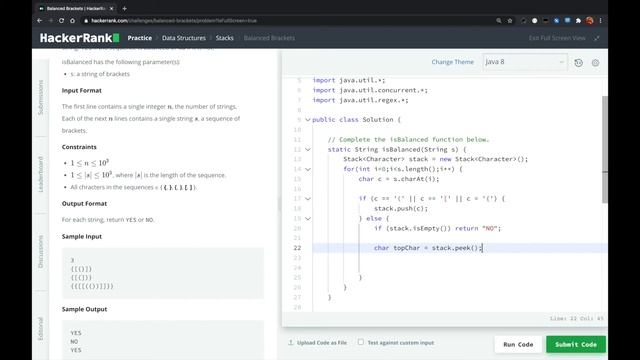The height and width of the screenshot is (360, 640).
Task: Switch to the Submissions side tab
Action: (x=40, y=97)
